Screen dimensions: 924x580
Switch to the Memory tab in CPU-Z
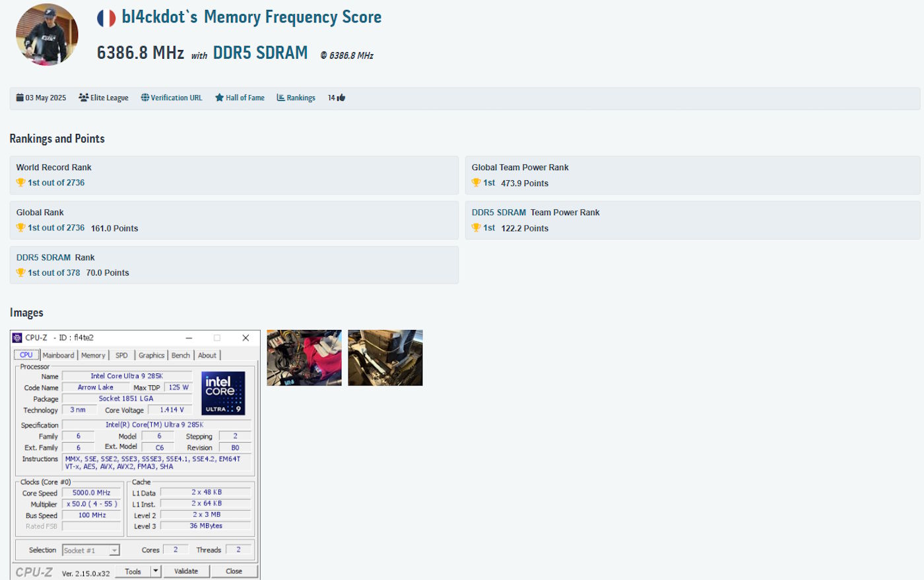93,355
